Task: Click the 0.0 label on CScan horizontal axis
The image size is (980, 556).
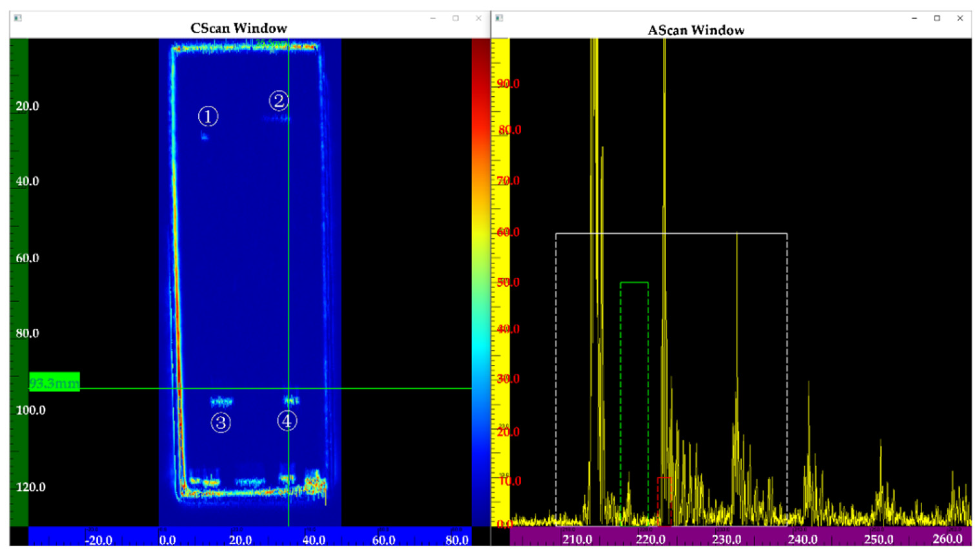Action: point(168,540)
